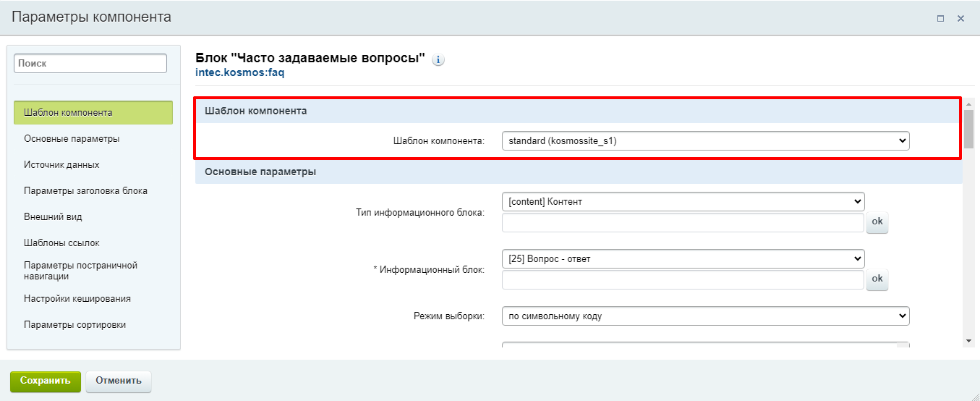Open the Режим выборки dropdown
The height and width of the screenshot is (401, 980).
705,316
